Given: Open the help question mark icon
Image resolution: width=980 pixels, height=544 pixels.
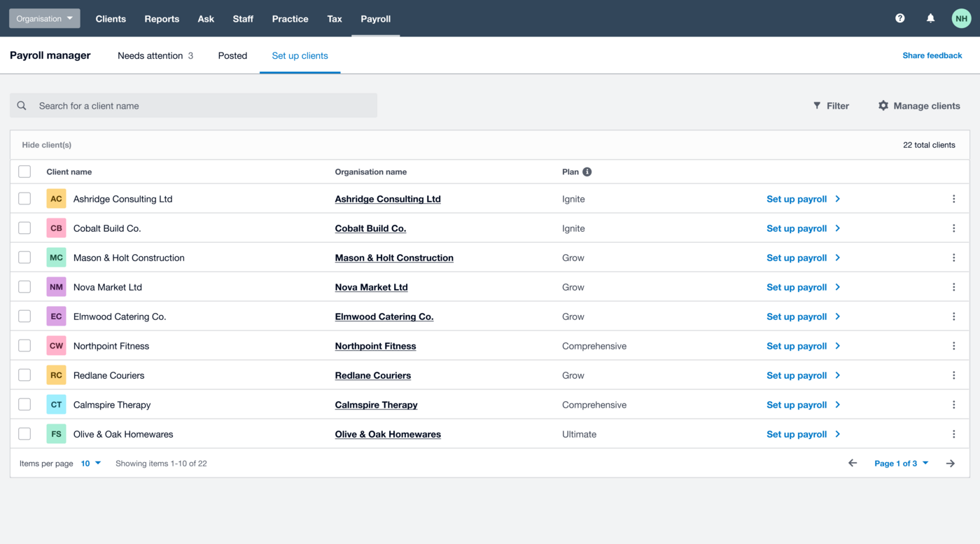Looking at the screenshot, I should 900,18.
